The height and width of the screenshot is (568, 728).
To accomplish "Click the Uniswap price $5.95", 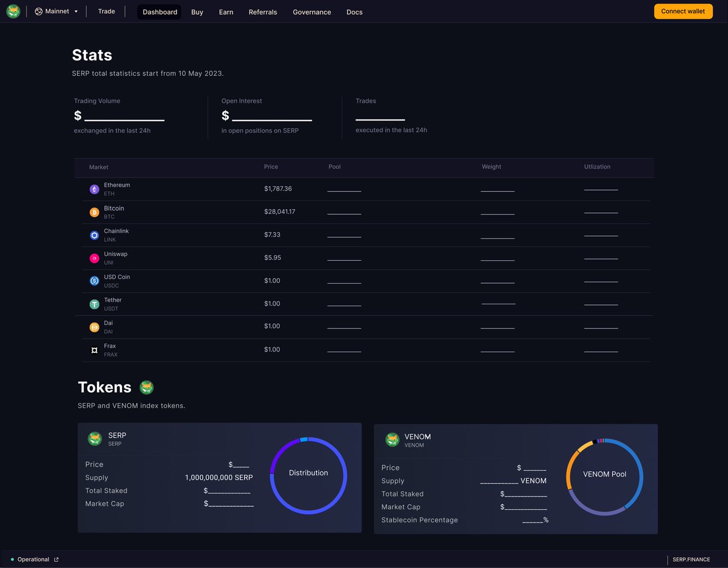I will 272,258.
